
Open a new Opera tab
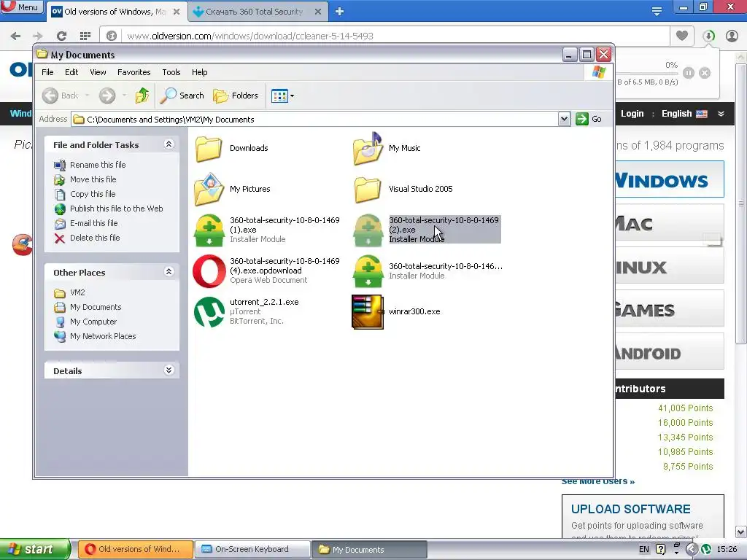point(339,12)
